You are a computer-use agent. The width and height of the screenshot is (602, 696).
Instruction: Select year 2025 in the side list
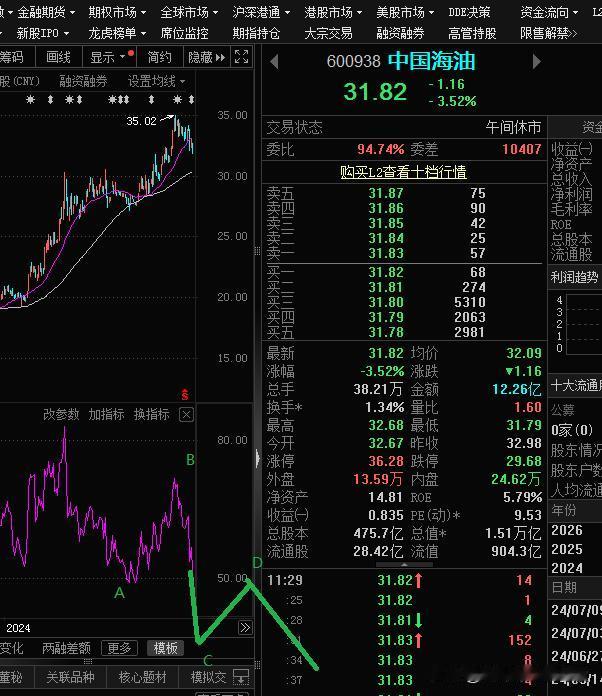pyautogui.click(x=566, y=550)
